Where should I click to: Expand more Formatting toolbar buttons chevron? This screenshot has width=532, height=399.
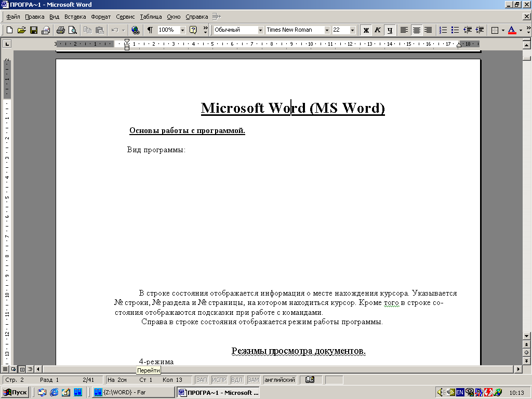528,30
